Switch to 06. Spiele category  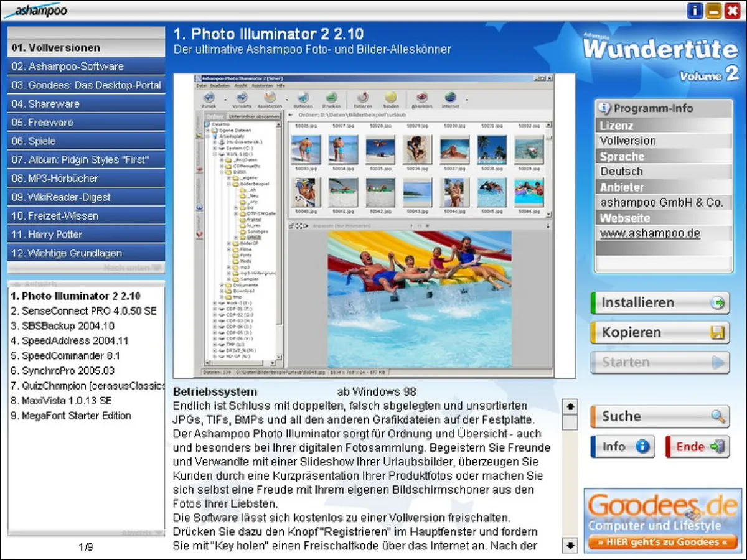click(x=86, y=141)
